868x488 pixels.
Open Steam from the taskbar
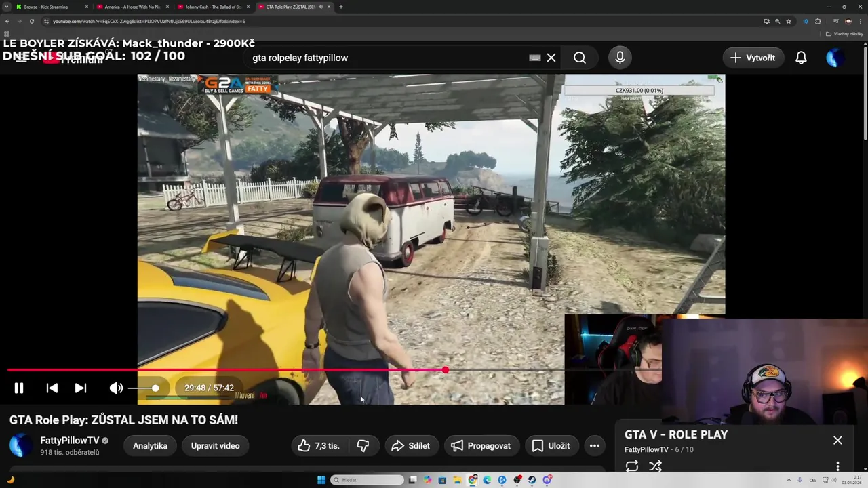pos(532,480)
